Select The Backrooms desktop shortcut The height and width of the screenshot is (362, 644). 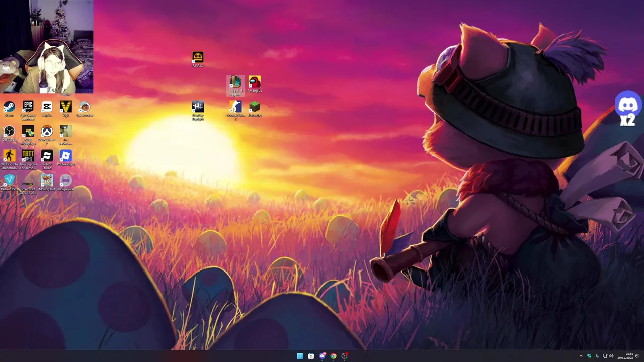[65, 135]
